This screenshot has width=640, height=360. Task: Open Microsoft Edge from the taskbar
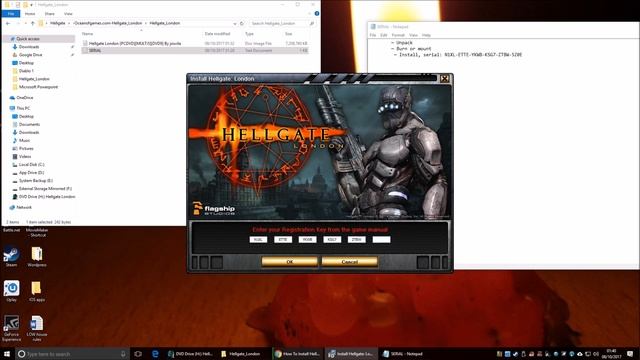pyautogui.click(x=155, y=354)
